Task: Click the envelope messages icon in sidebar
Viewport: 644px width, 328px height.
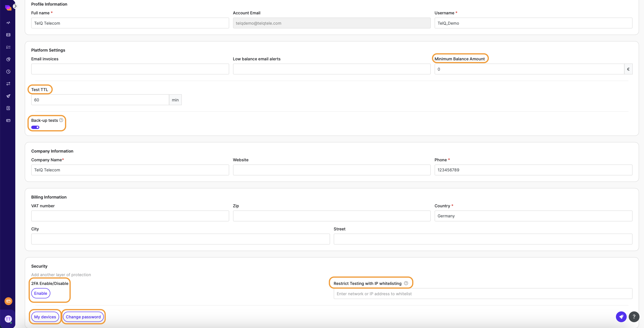Action: click(x=8, y=35)
